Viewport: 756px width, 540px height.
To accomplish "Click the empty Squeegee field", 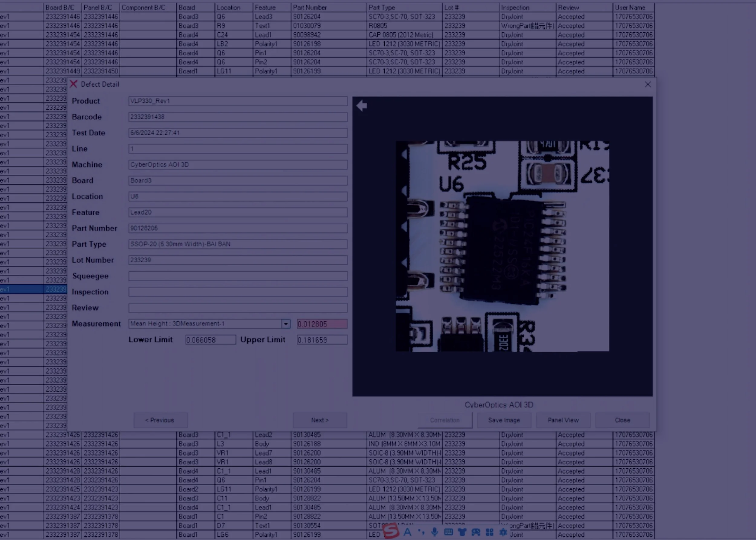I will click(238, 276).
